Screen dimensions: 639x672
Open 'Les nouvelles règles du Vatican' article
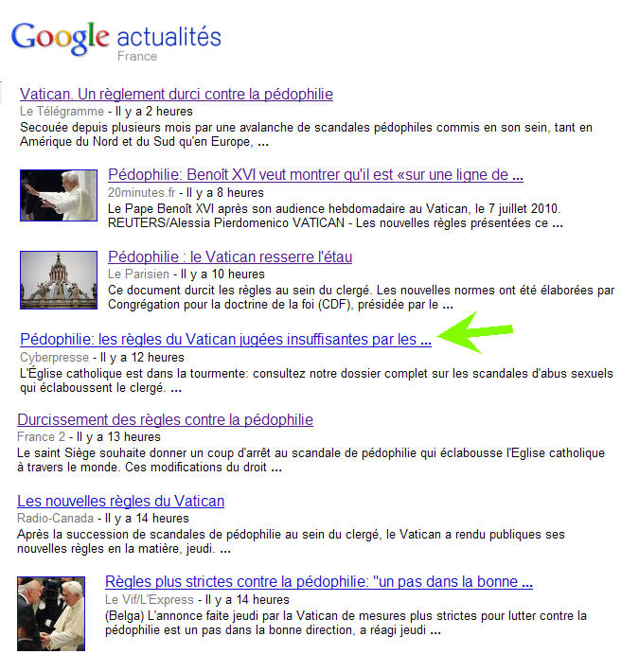coord(121,501)
